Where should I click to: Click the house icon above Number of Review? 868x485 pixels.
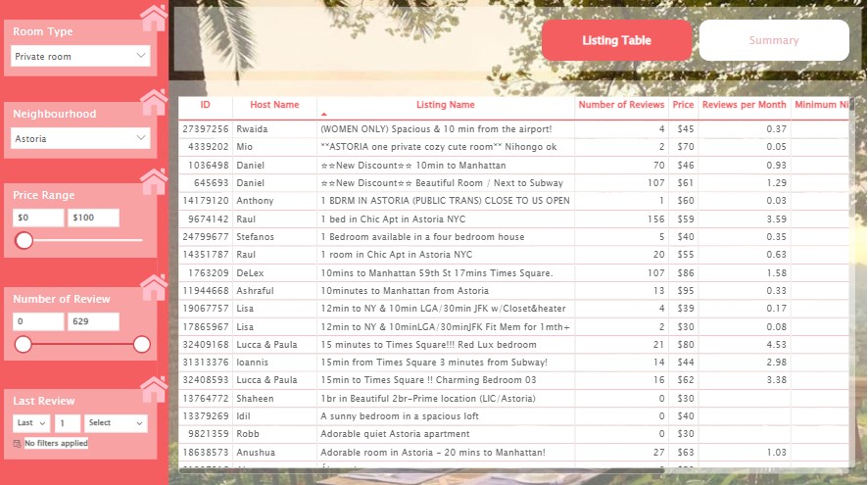click(x=153, y=287)
